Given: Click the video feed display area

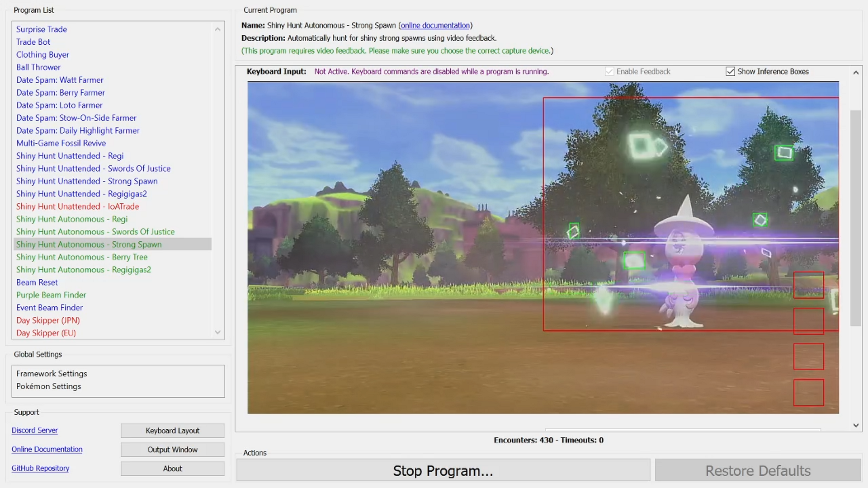Looking at the screenshot, I should (x=542, y=248).
